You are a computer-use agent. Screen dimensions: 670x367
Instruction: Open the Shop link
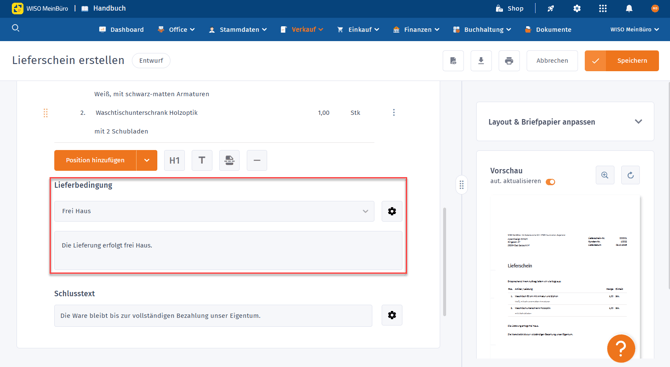[x=510, y=8]
